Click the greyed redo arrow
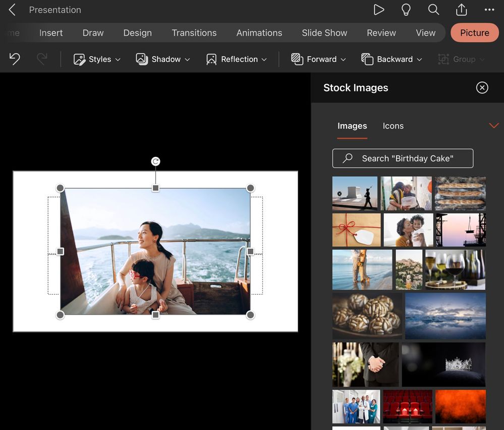 42,59
